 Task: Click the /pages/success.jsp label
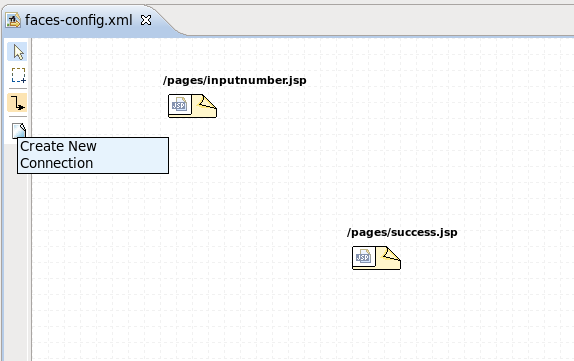(x=402, y=232)
